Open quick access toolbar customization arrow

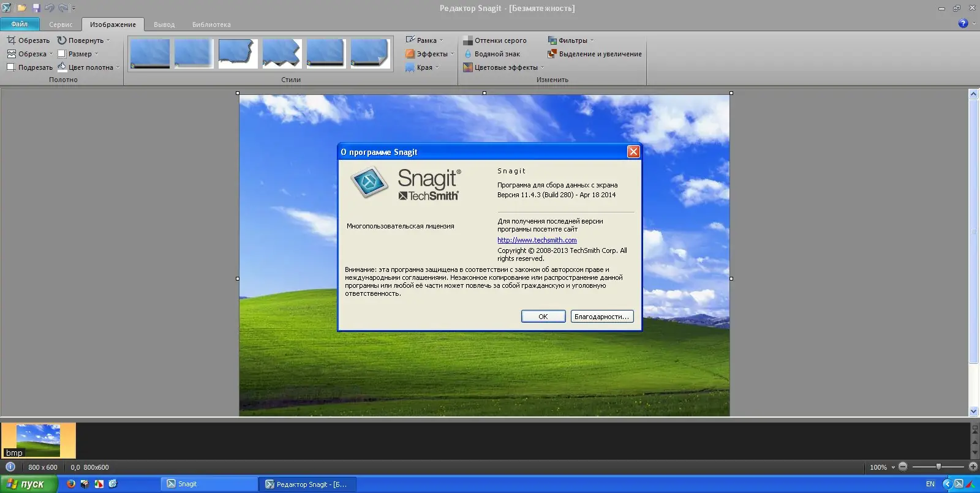(x=73, y=8)
